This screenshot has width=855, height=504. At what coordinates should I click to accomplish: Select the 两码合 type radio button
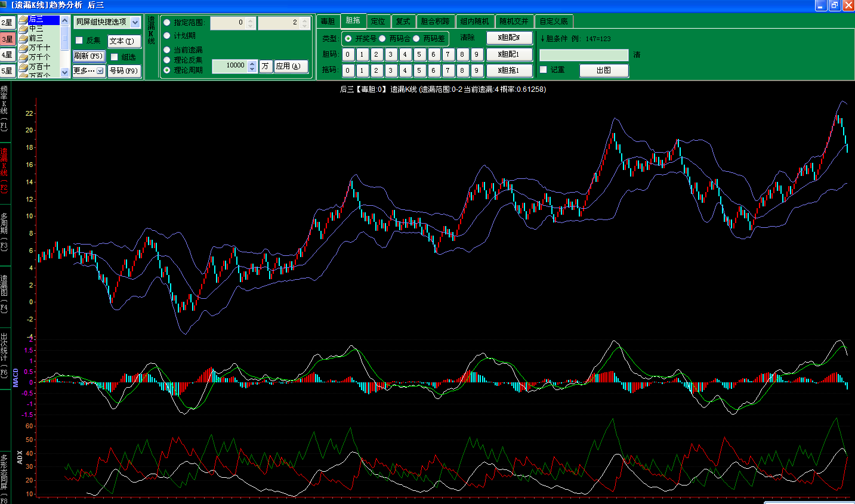[382, 39]
